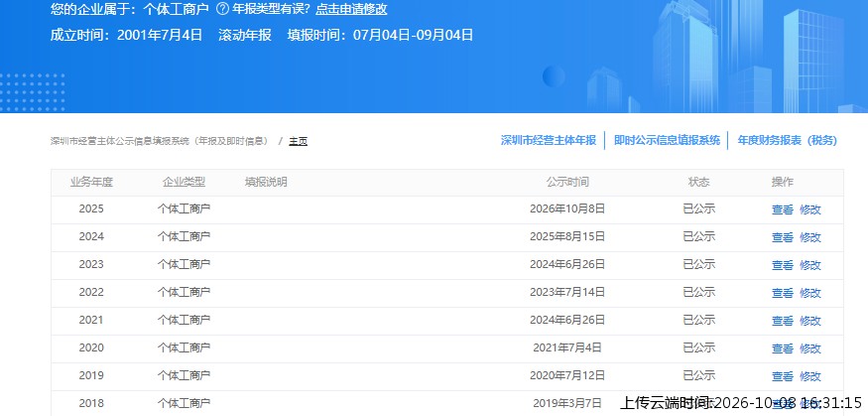Click 查看 for the 2022 report
868x416 pixels.
(783, 293)
